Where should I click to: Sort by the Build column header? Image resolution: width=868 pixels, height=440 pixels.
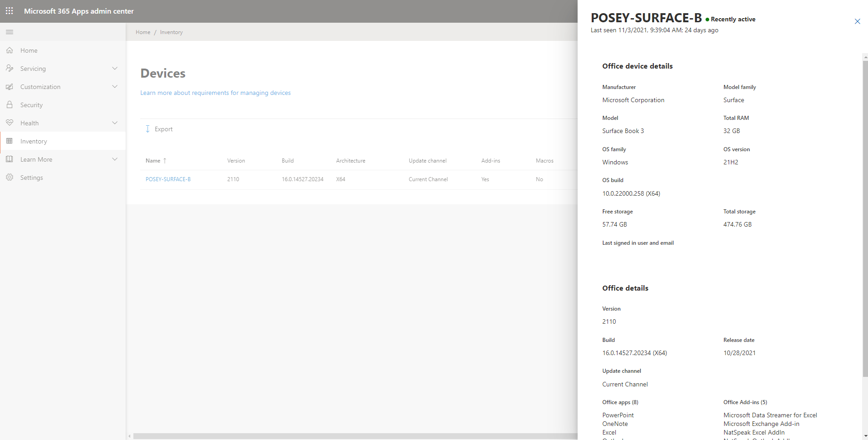[x=288, y=161]
